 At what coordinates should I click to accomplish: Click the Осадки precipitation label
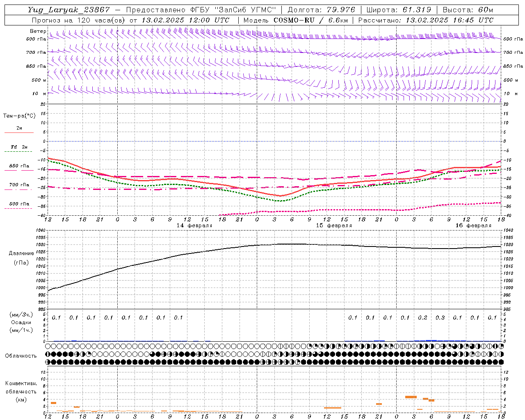pos(21,322)
